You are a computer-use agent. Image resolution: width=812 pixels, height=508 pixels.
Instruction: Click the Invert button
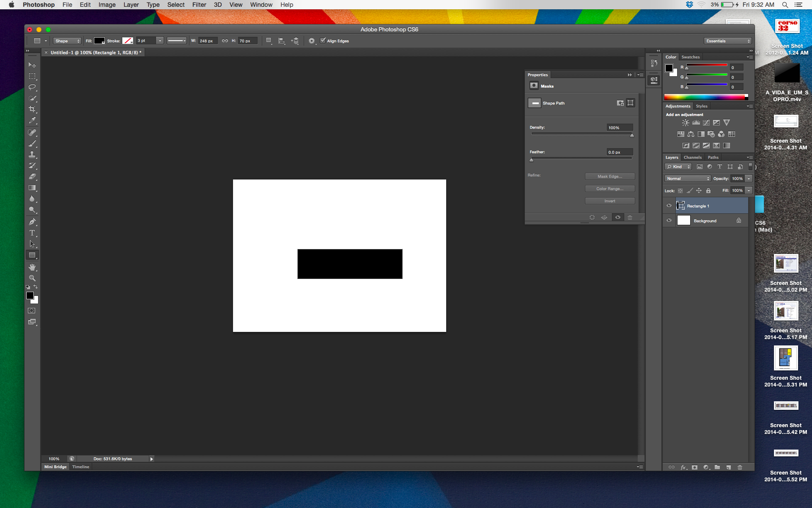click(x=610, y=201)
